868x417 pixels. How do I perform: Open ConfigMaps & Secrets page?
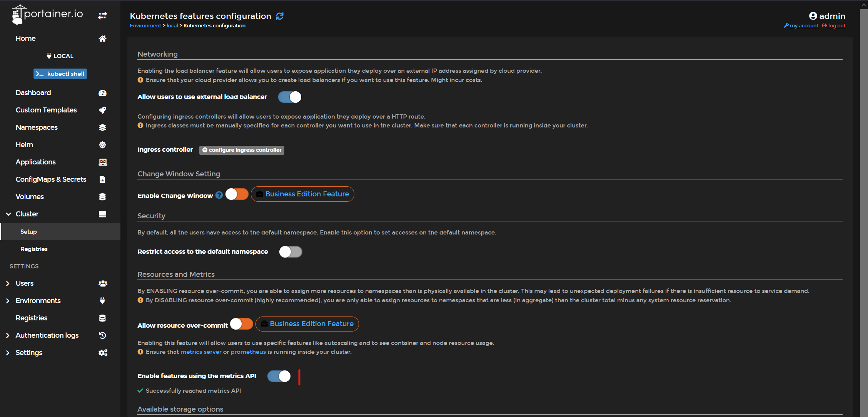(x=51, y=179)
